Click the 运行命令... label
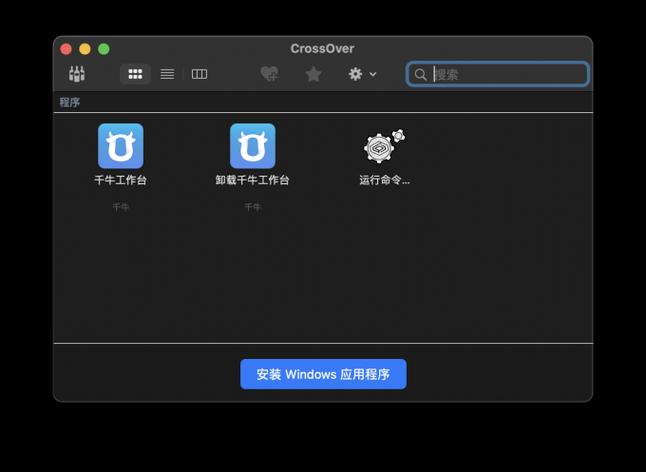 (x=384, y=180)
